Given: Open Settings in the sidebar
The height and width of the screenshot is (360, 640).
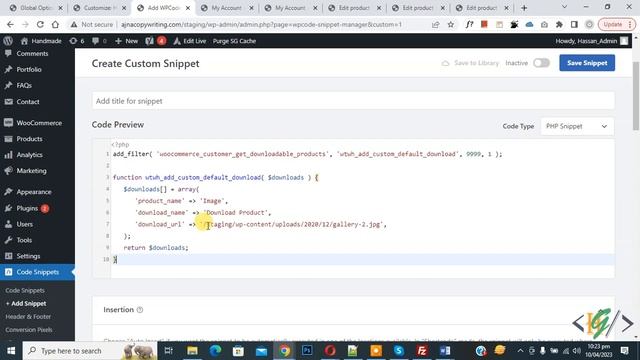Looking at the screenshot, I should click(x=28, y=256).
